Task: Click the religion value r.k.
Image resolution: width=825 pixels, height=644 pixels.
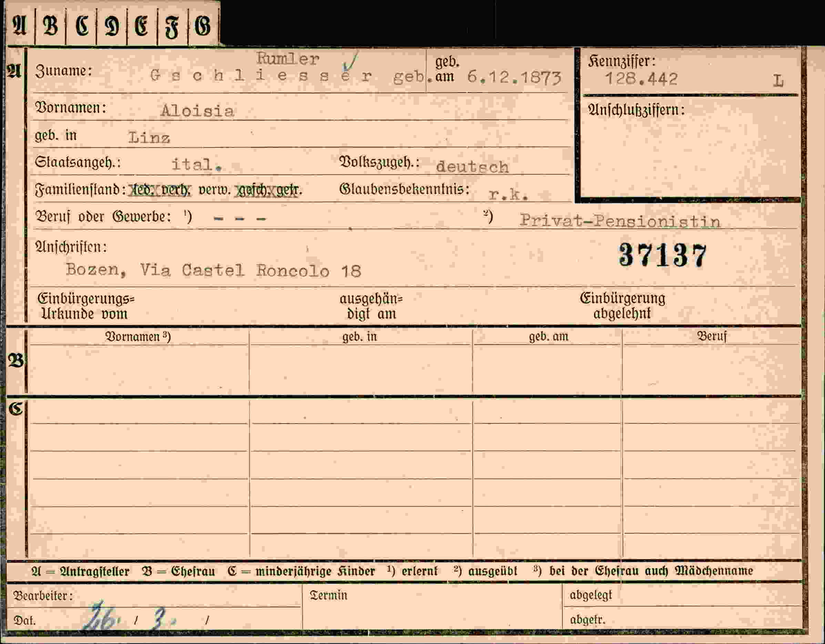Action: (x=508, y=195)
